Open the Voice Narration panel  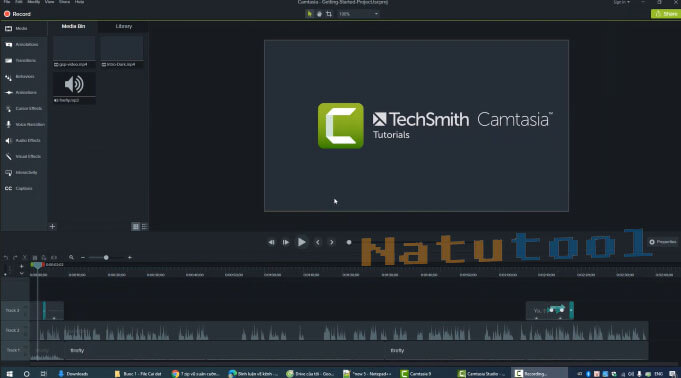click(x=23, y=125)
